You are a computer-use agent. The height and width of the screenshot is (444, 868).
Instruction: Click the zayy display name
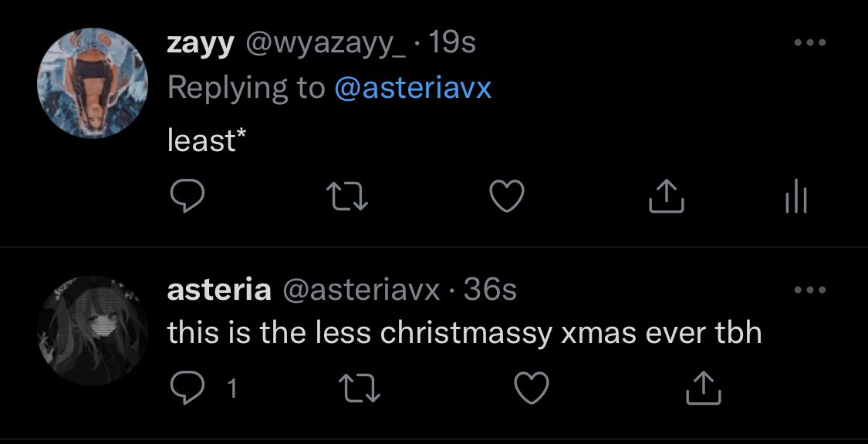pyautogui.click(x=201, y=43)
